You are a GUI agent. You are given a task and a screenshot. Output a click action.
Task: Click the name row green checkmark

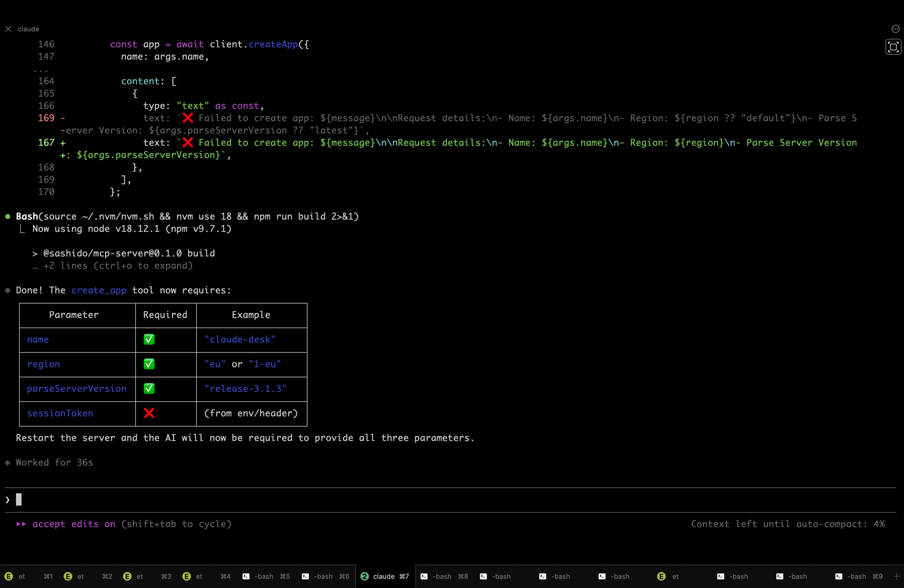pyautogui.click(x=149, y=339)
